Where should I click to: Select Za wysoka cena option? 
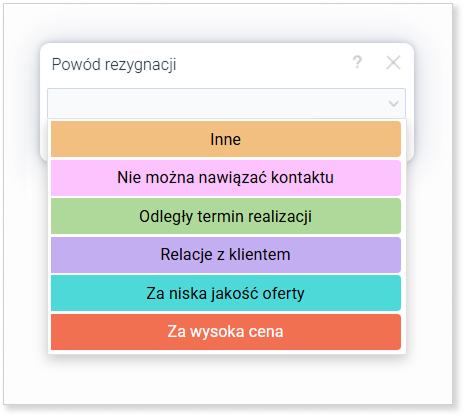(x=226, y=332)
